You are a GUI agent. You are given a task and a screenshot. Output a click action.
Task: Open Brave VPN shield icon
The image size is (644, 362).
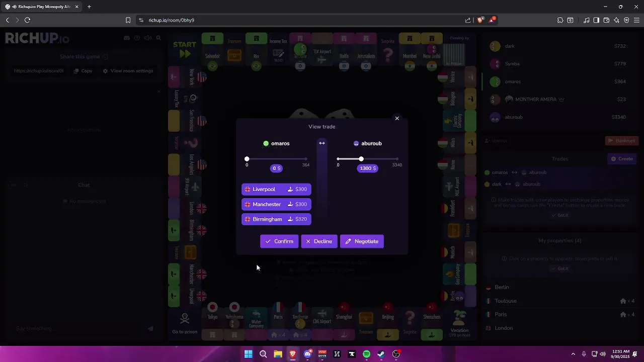pyautogui.click(x=626, y=20)
